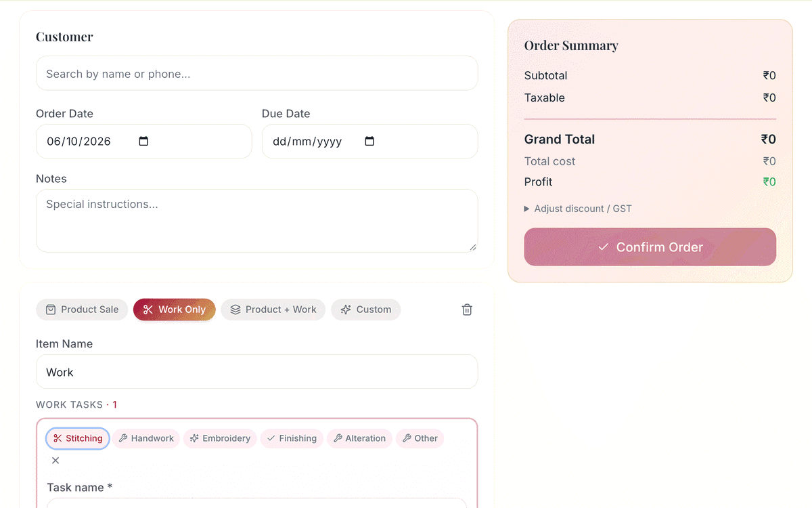This screenshot has height=508, width=812.
Task: Delete the item with the trash icon
Action: pos(467,310)
